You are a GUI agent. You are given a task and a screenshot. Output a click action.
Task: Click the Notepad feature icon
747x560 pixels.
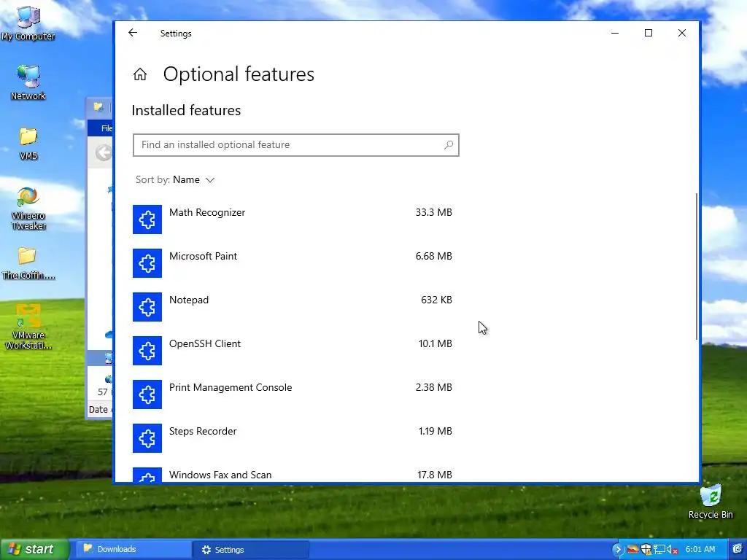(147, 307)
